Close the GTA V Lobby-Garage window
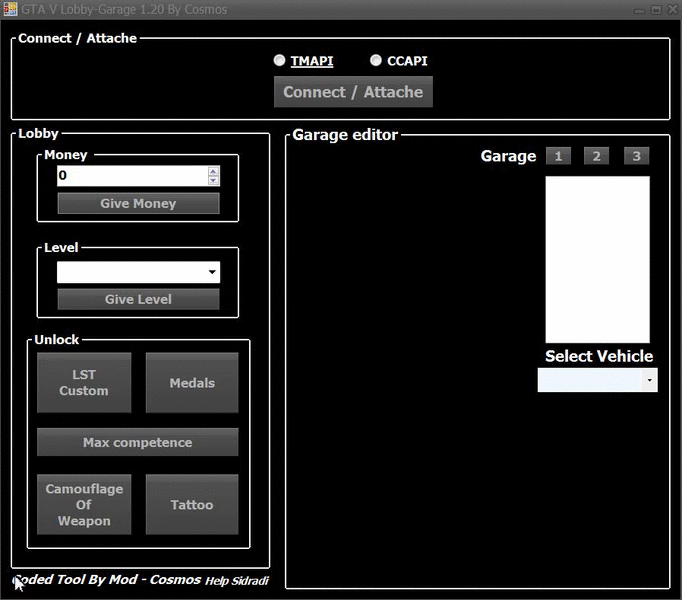Viewport: 682px width, 600px height. click(x=673, y=10)
